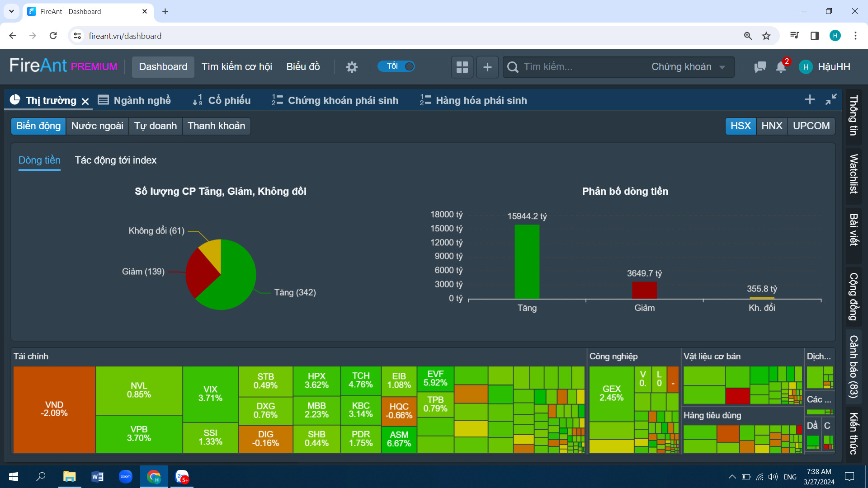The height and width of the screenshot is (488, 868).
Task: Expand the Watchlist side panel
Action: (854, 174)
